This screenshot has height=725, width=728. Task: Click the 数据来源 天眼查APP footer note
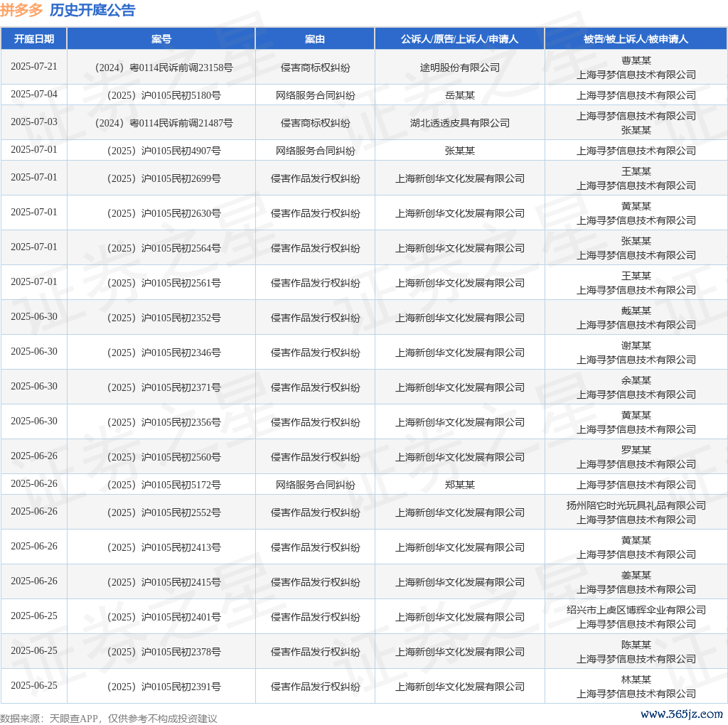(x=109, y=719)
